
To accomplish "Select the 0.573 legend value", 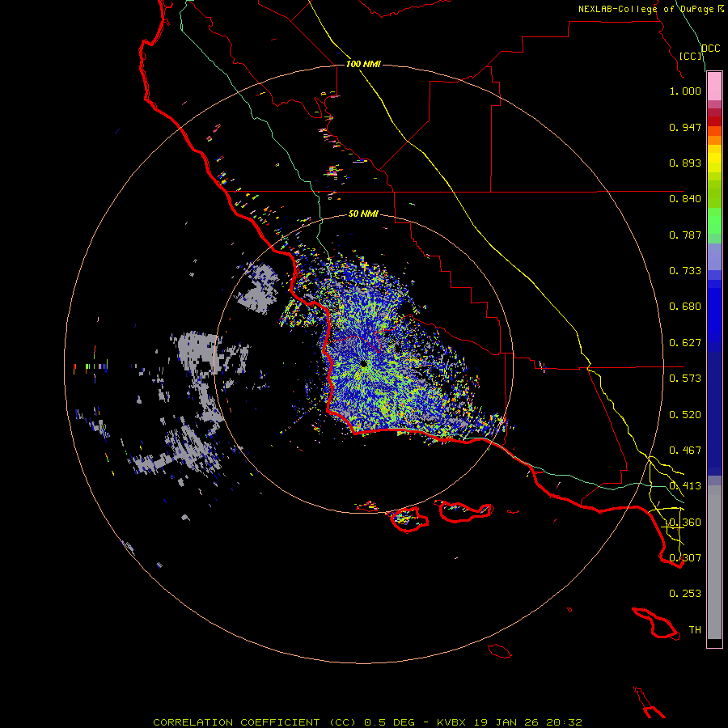I will click(x=685, y=379).
